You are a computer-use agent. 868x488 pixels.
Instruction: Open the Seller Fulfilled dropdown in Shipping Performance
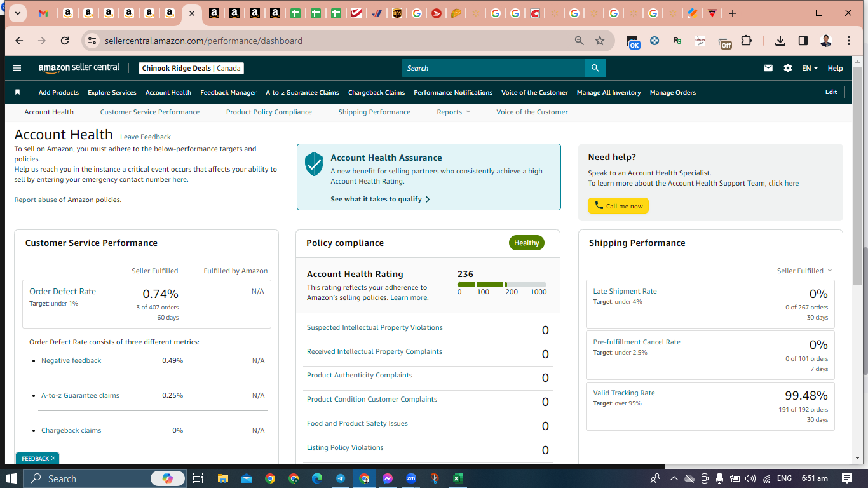pyautogui.click(x=804, y=271)
